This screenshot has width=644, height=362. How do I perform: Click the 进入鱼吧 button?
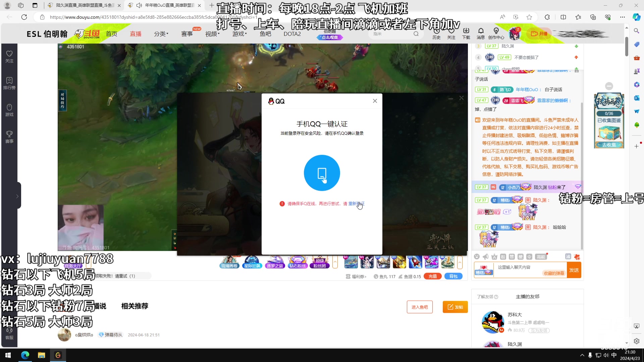(x=420, y=307)
